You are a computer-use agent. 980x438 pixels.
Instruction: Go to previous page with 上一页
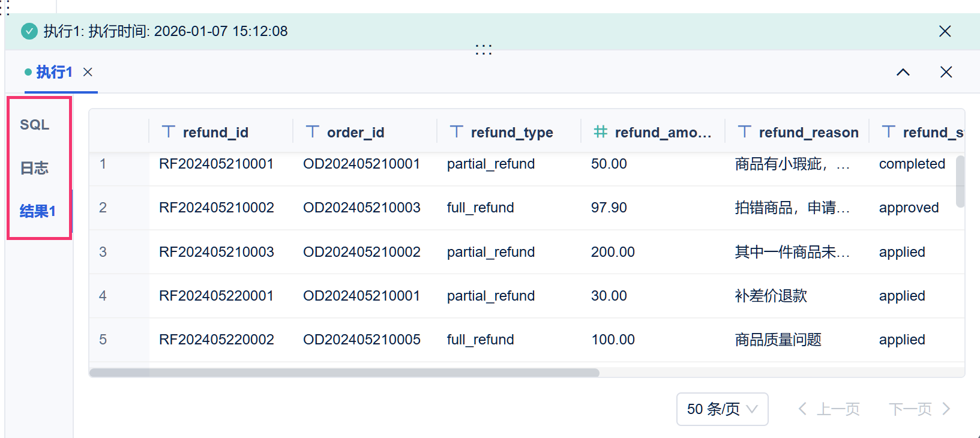tap(829, 409)
